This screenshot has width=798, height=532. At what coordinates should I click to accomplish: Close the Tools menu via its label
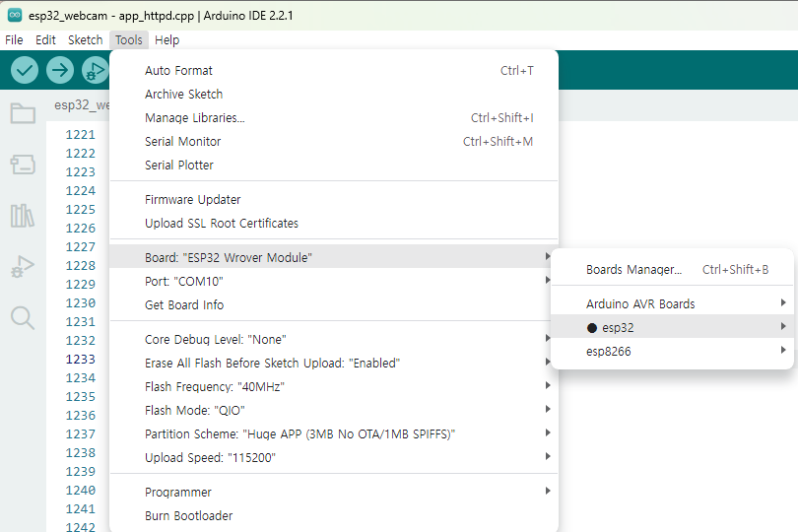point(129,39)
